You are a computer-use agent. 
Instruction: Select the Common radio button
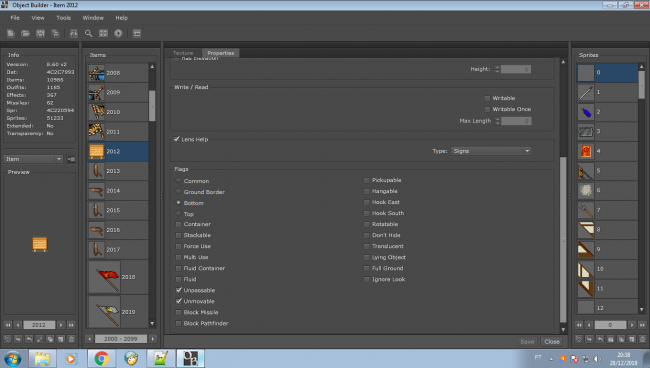pyautogui.click(x=179, y=181)
